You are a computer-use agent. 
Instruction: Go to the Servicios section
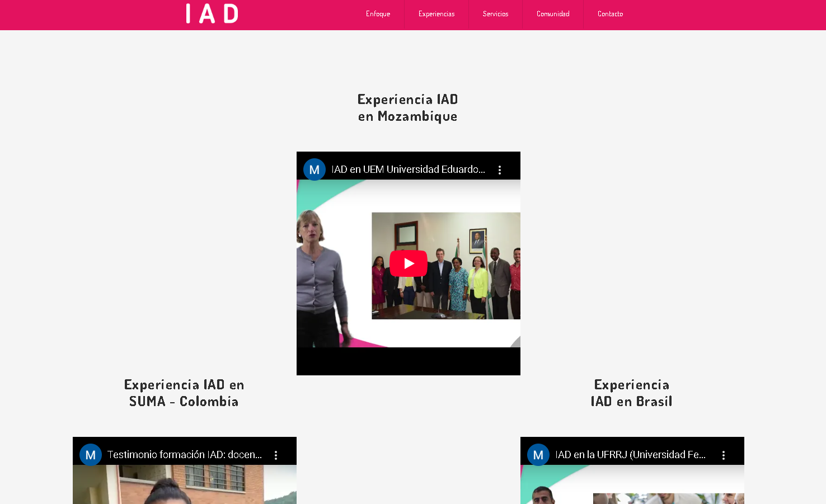(x=496, y=14)
